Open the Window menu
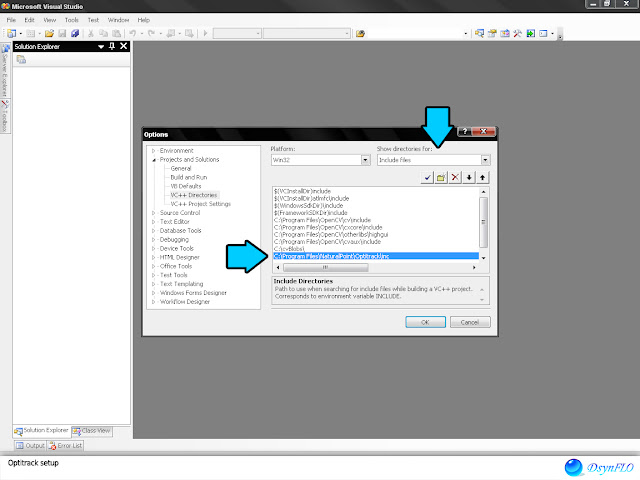 tap(118, 20)
